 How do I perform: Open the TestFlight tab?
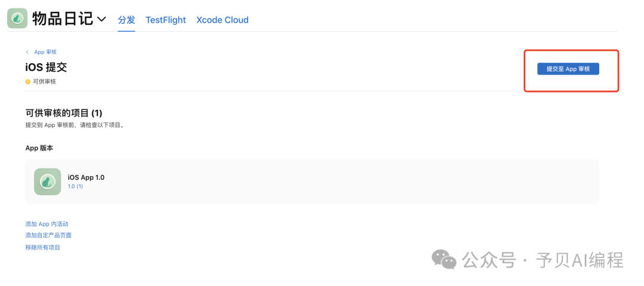166,20
